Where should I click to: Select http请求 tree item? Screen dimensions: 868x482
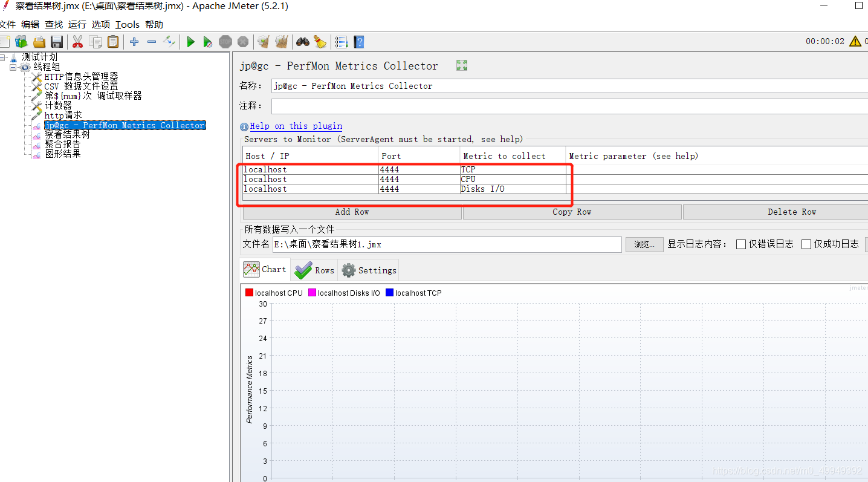tap(63, 115)
